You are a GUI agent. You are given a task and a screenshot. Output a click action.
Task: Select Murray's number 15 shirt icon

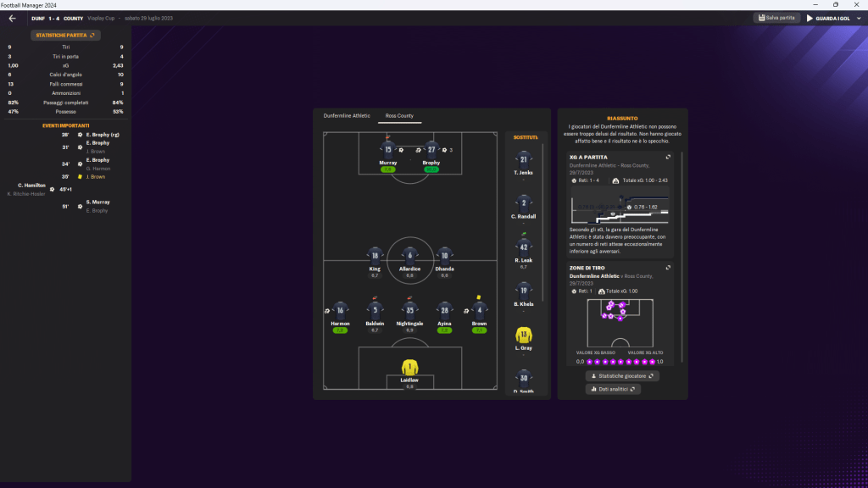[x=388, y=149]
